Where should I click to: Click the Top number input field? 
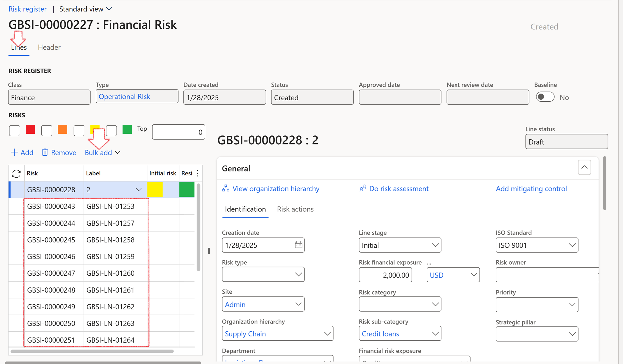point(178,132)
